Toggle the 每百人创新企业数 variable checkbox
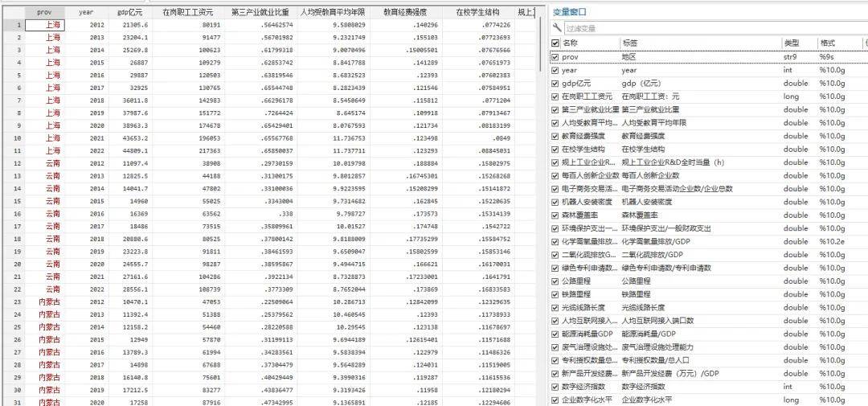868x406 pixels. (555, 175)
